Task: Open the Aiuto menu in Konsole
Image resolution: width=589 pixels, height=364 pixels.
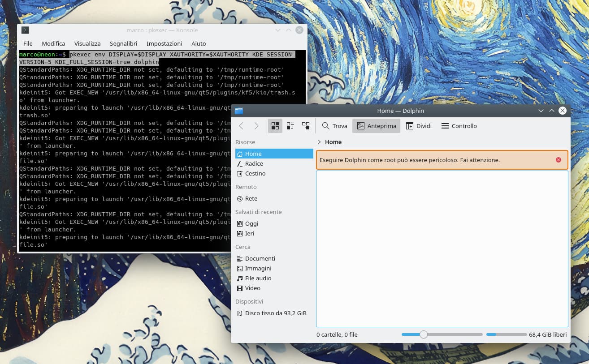Action: 199,43
